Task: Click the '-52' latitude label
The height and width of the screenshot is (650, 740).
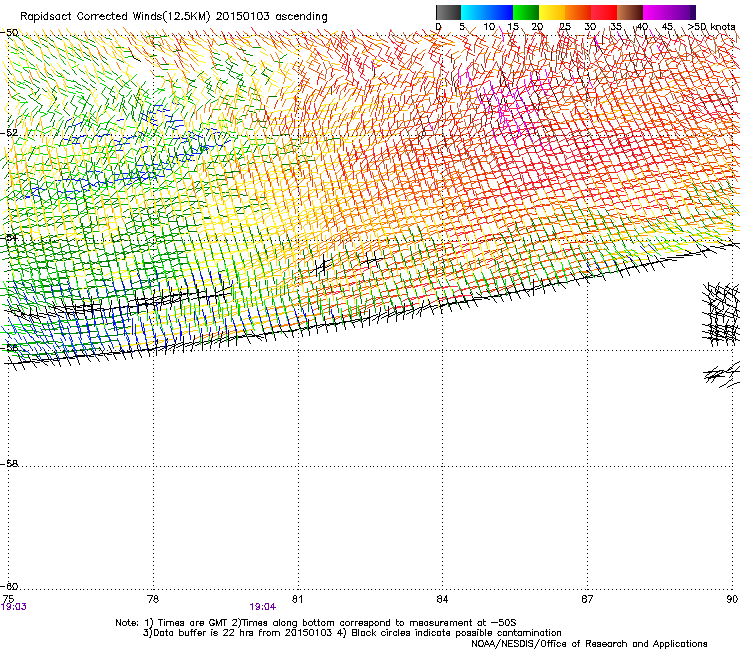Action: pos(9,133)
